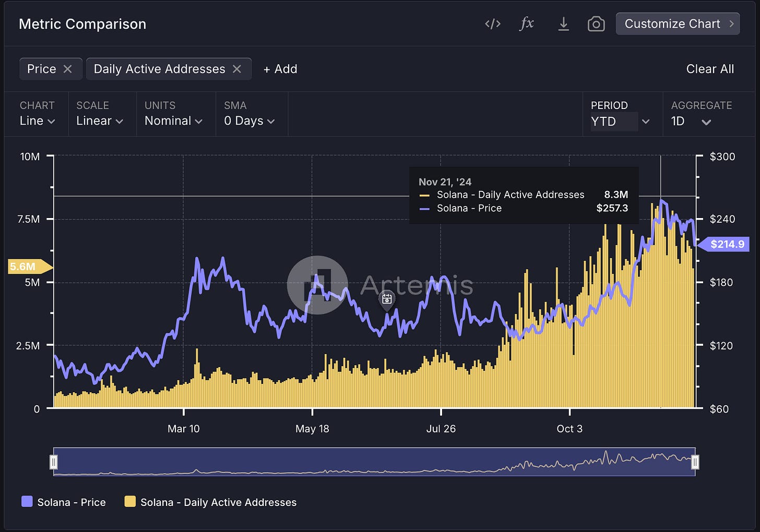Click the range navigator mini chart

pos(374,462)
